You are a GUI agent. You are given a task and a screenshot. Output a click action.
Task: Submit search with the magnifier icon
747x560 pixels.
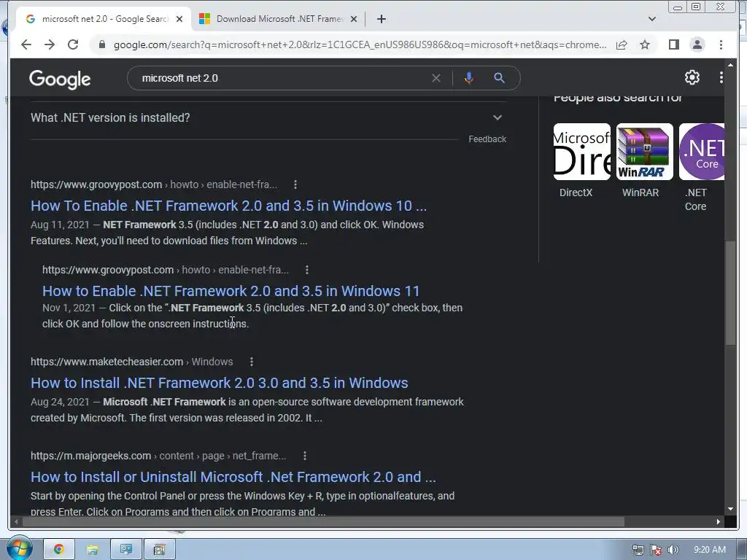pyautogui.click(x=499, y=78)
